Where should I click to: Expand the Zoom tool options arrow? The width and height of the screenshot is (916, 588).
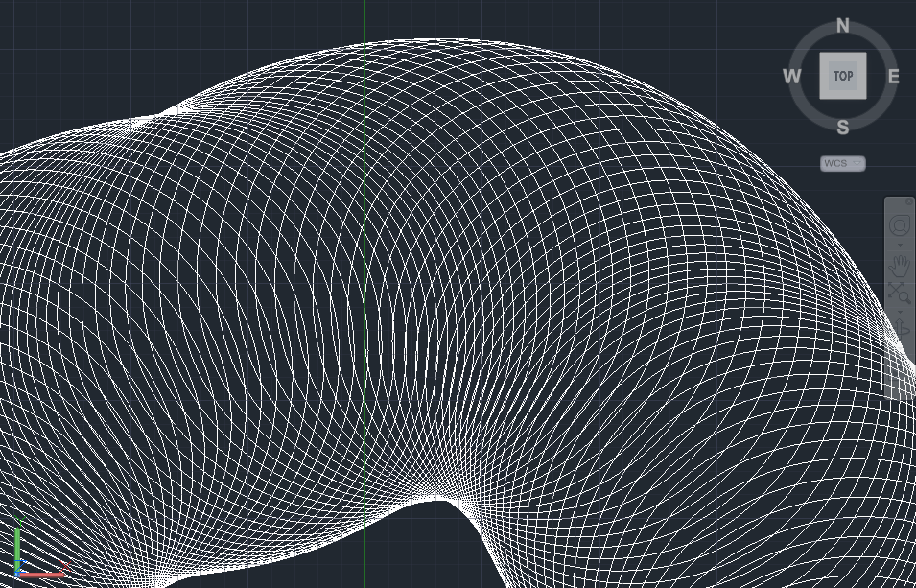point(900,312)
